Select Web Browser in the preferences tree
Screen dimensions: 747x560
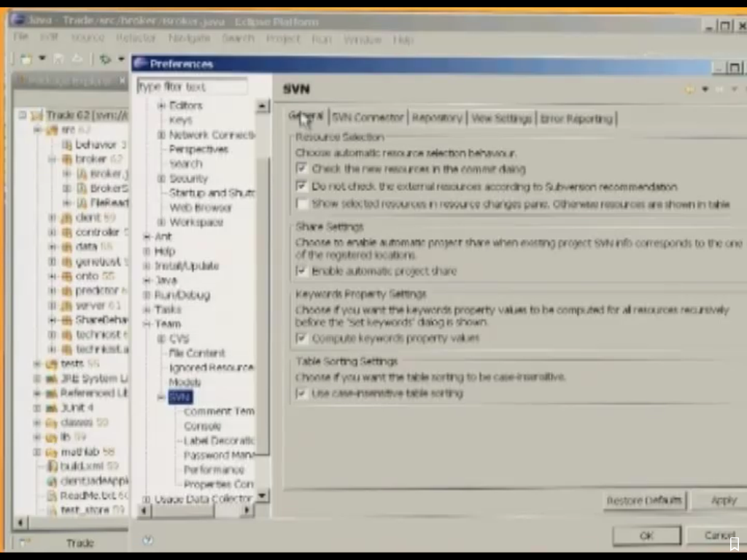click(201, 208)
